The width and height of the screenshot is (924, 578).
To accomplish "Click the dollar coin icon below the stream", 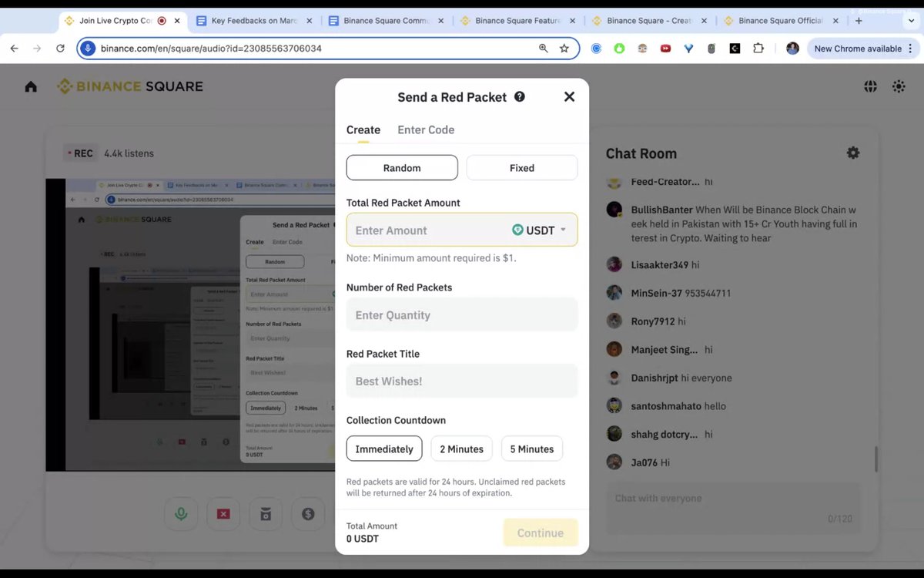I will (x=308, y=514).
